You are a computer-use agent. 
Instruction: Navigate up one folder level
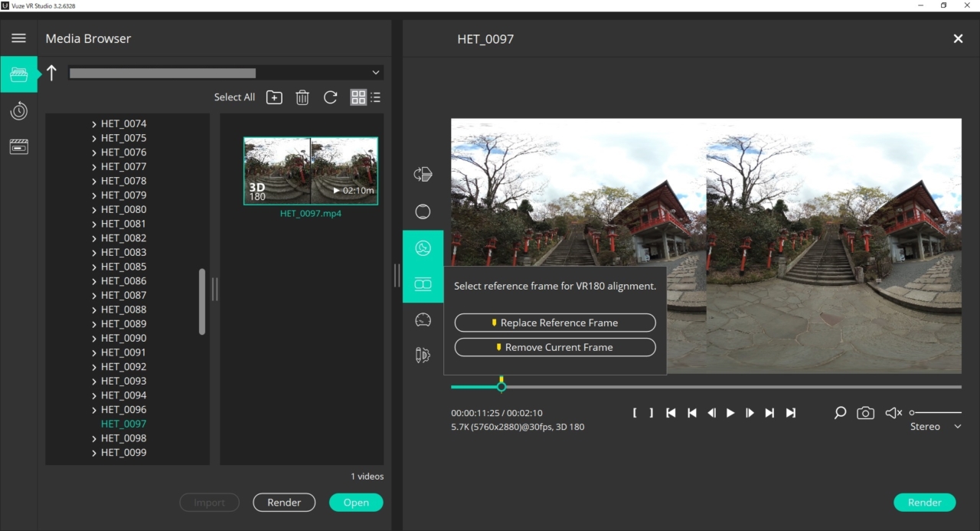tap(51, 73)
